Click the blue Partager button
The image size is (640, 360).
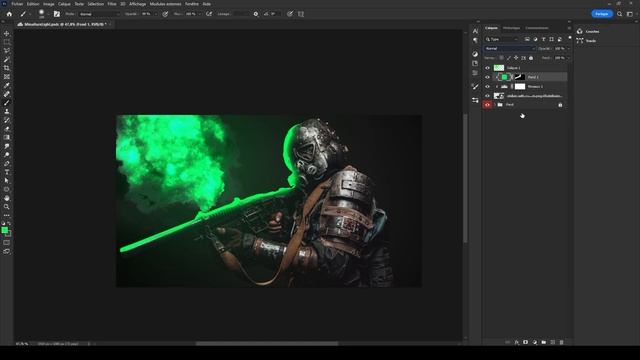point(602,14)
